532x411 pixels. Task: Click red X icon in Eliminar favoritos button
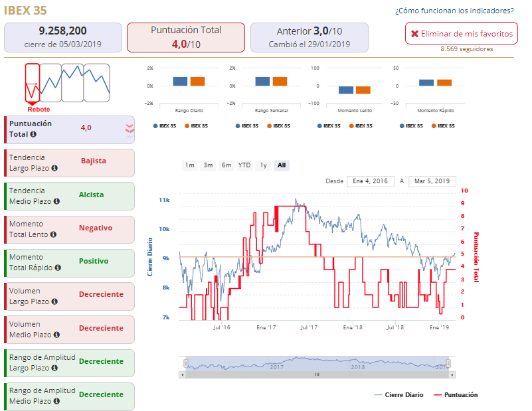[x=414, y=34]
